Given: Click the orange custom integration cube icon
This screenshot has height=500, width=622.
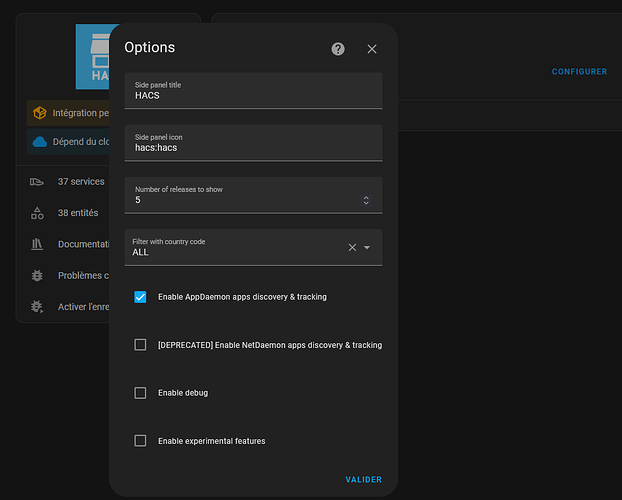Looking at the screenshot, I should [40, 113].
